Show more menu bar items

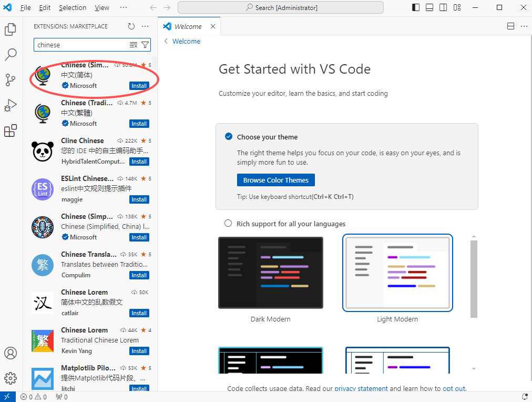click(x=124, y=7)
